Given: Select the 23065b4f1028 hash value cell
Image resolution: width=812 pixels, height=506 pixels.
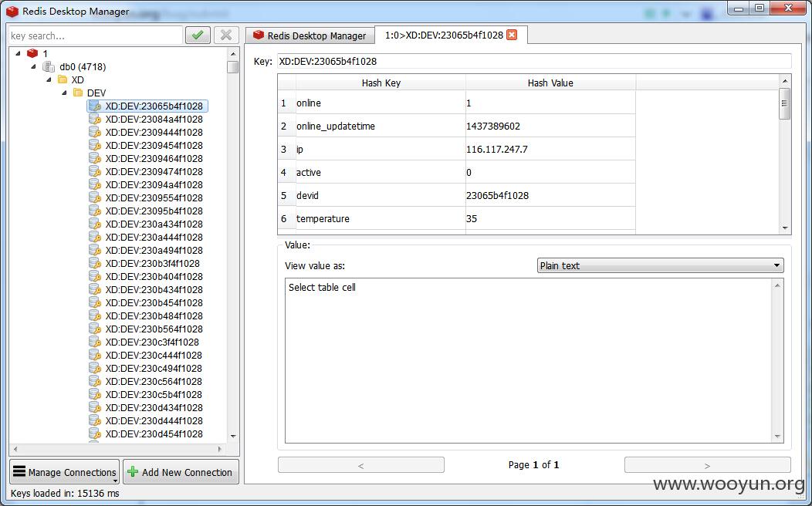Looking at the screenshot, I should 550,195.
